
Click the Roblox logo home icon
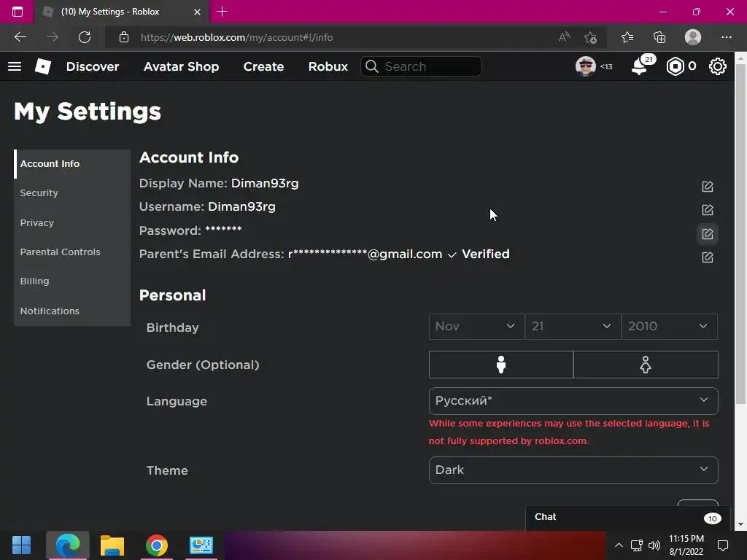(x=43, y=66)
